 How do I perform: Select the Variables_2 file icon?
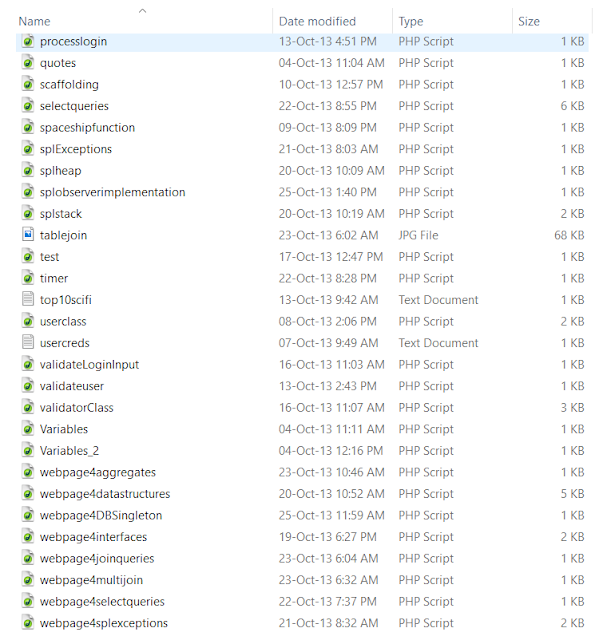tap(28, 451)
